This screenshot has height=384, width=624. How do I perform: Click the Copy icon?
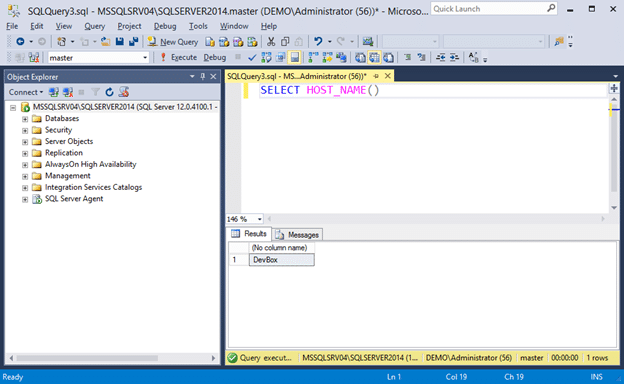click(x=285, y=41)
